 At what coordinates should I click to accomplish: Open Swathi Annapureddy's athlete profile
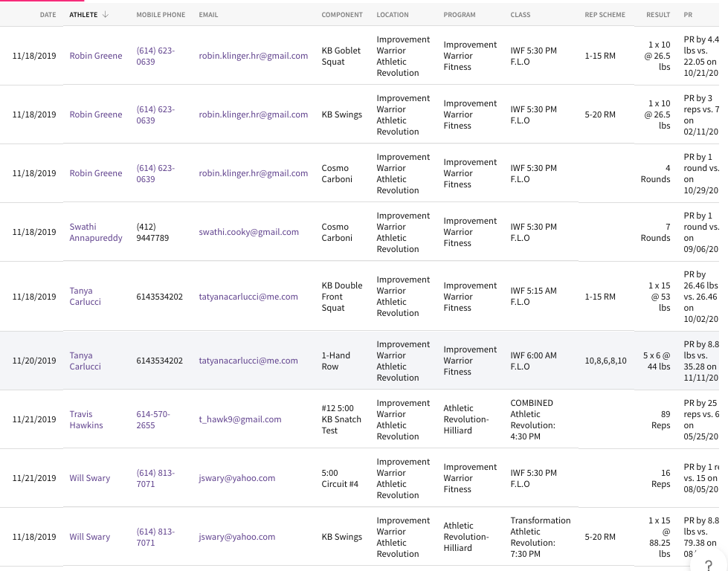tap(96, 232)
